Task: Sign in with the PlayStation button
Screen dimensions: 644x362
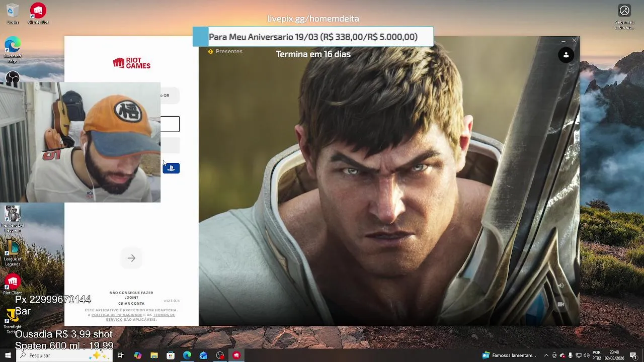Action: (x=171, y=168)
